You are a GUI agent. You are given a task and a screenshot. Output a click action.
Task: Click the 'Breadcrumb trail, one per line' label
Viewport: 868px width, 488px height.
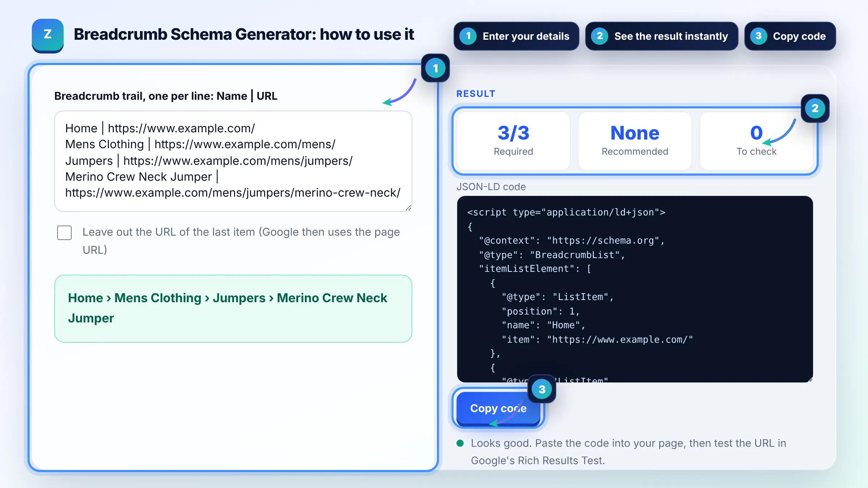coord(166,96)
